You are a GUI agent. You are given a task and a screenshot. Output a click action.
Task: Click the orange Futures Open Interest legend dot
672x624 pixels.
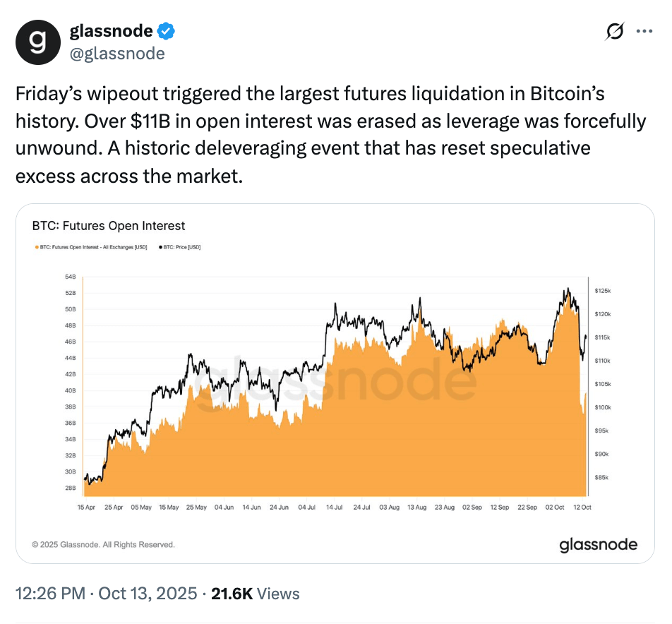pyautogui.click(x=35, y=248)
